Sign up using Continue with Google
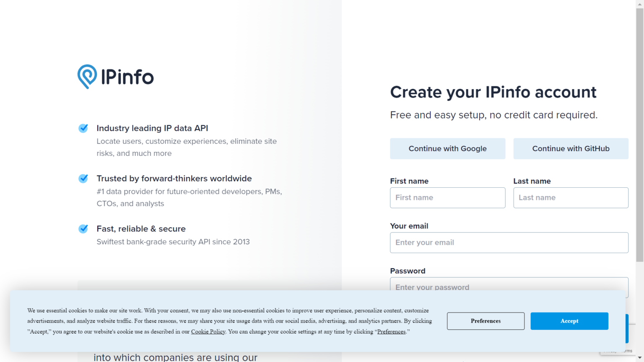 click(447, 149)
